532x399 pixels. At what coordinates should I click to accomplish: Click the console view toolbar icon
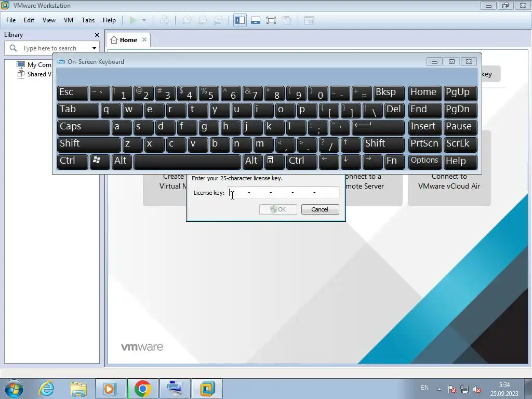tap(309, 20)
